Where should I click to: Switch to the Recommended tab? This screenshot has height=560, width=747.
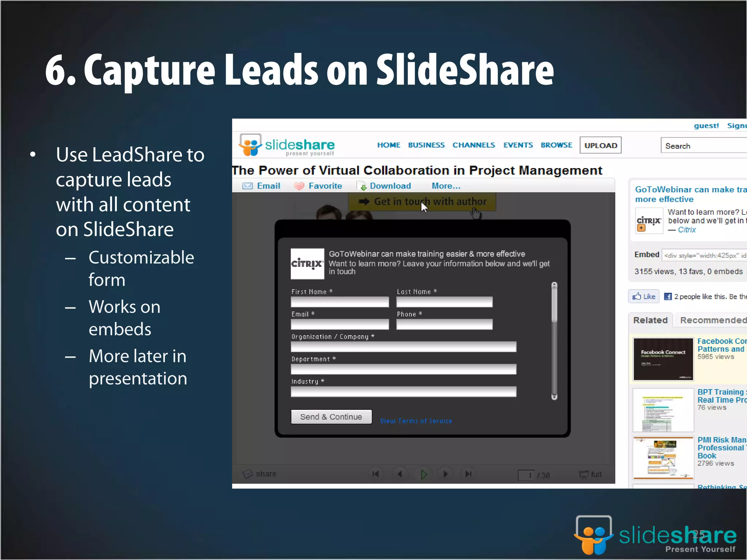(x=713, y=320)
